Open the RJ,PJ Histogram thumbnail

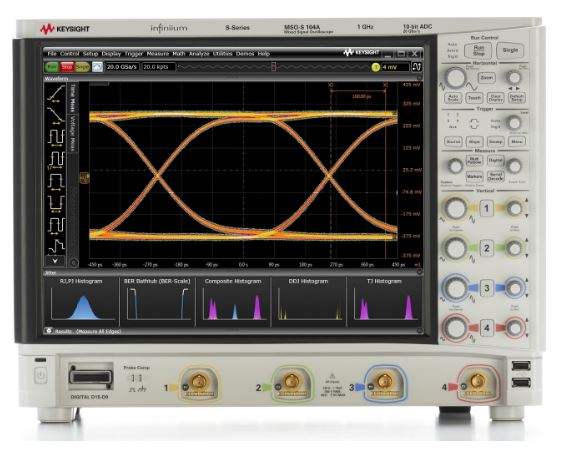pos(81,301)
